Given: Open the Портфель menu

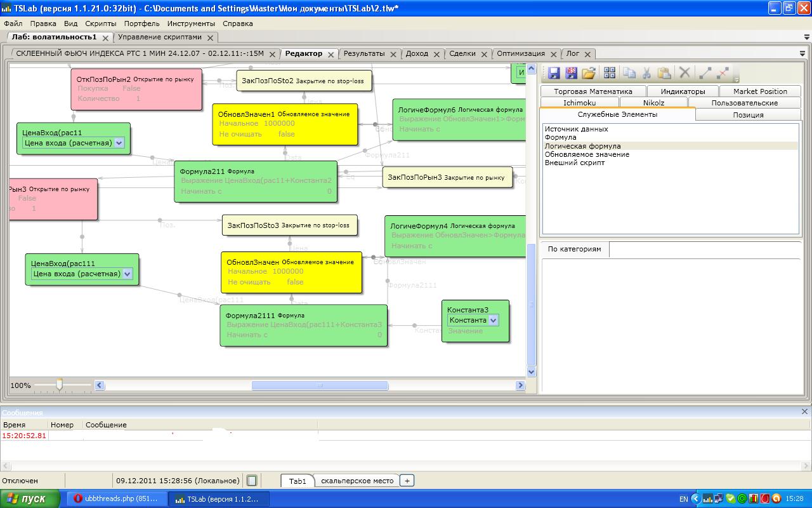Looking at the screenshot, I should (x=142, y=23).
